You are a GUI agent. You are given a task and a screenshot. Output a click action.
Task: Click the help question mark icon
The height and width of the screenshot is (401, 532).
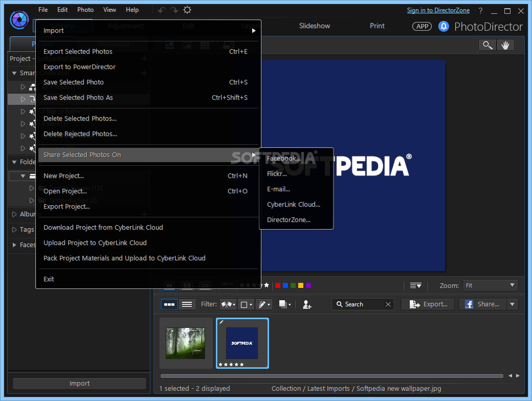480,11
